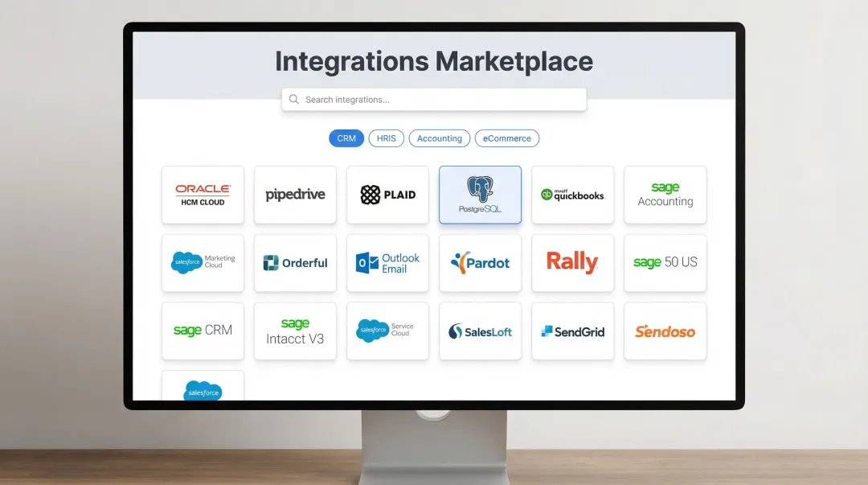
Task: Select the Orderful integration
Action: pyautogui.click(x=295, y=263)
